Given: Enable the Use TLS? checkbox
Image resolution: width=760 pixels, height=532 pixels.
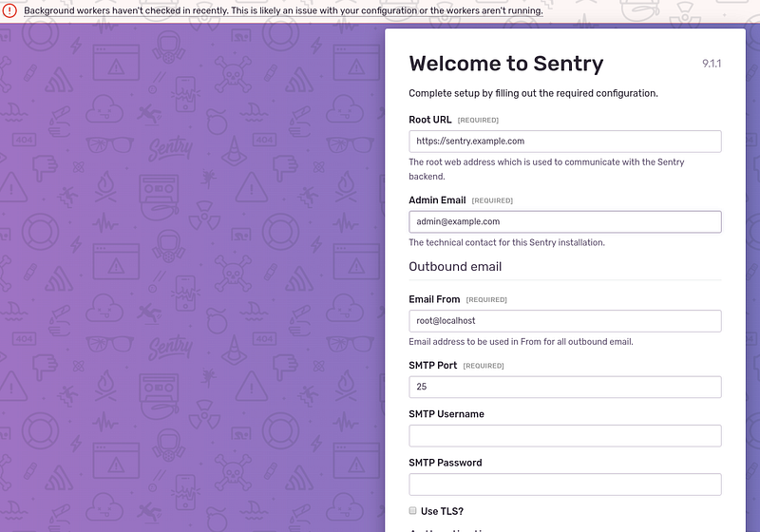Looking at the screenshot, I should (412, 511).
